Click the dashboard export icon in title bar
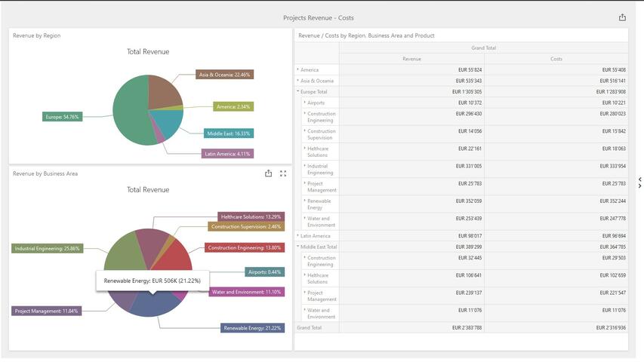Image resolution: width=644 pixels, height=362 pixels. [x=622, y=17]
